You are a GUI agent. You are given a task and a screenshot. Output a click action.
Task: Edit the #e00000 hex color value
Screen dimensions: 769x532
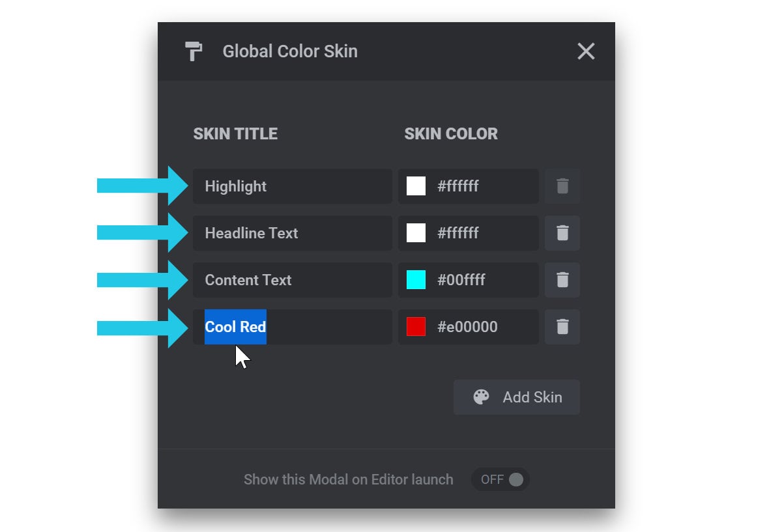point(467,327)
